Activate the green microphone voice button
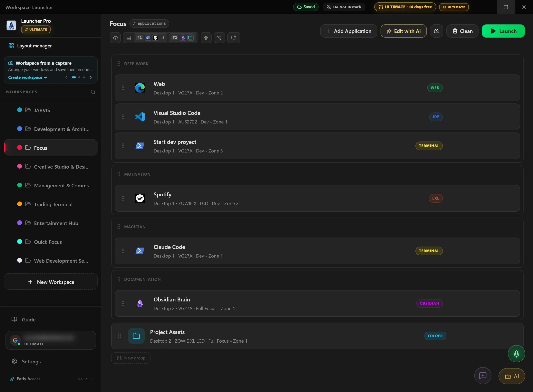 516,354
